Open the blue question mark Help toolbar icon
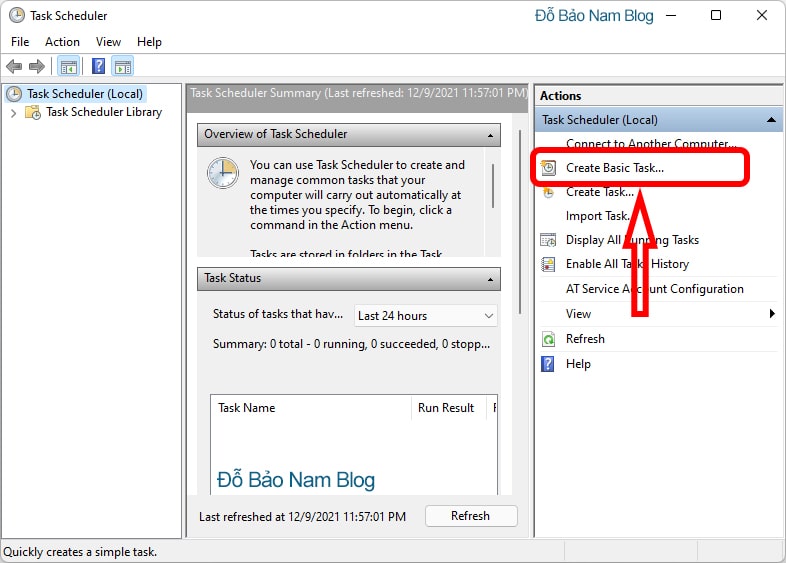 point(98,66)
